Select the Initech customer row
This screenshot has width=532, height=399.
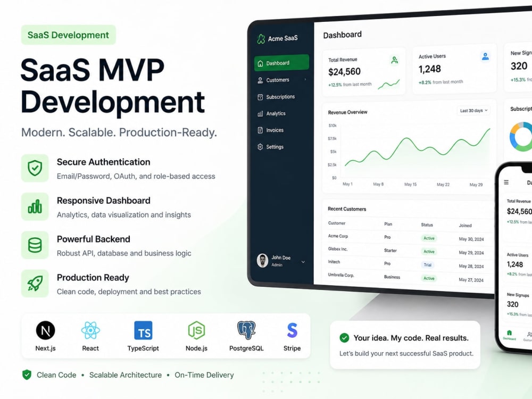409,264
